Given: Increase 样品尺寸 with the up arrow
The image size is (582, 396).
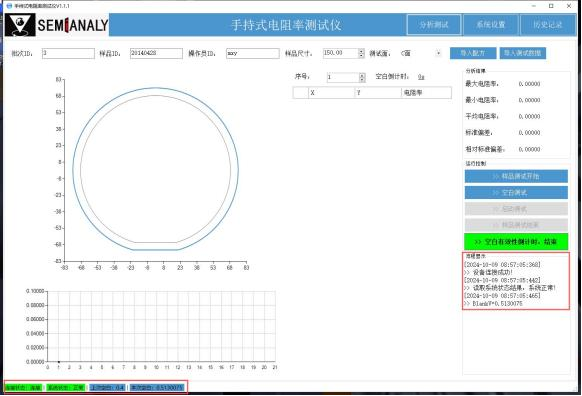Looking at the screenshot, I should pos(362,51).
